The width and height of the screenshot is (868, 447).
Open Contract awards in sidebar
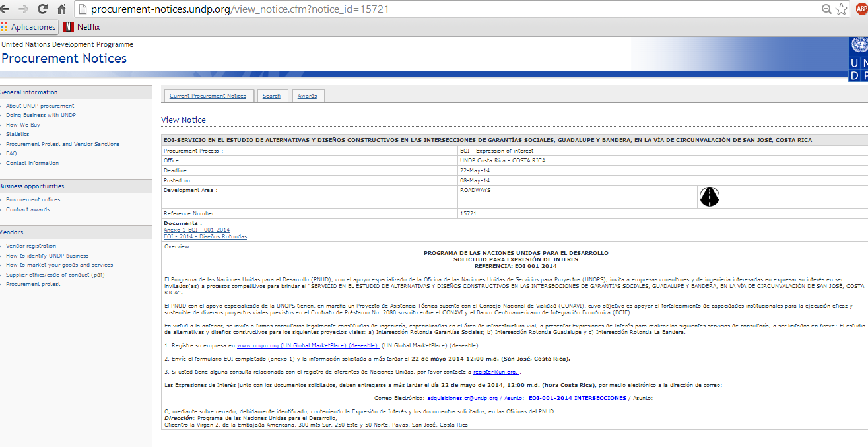pos(28,209)
